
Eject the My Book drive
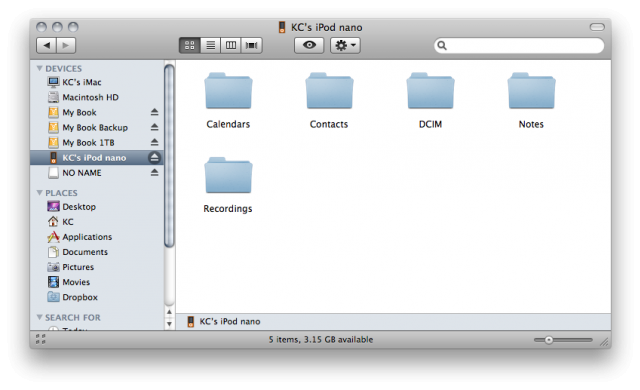pos(154,112)
